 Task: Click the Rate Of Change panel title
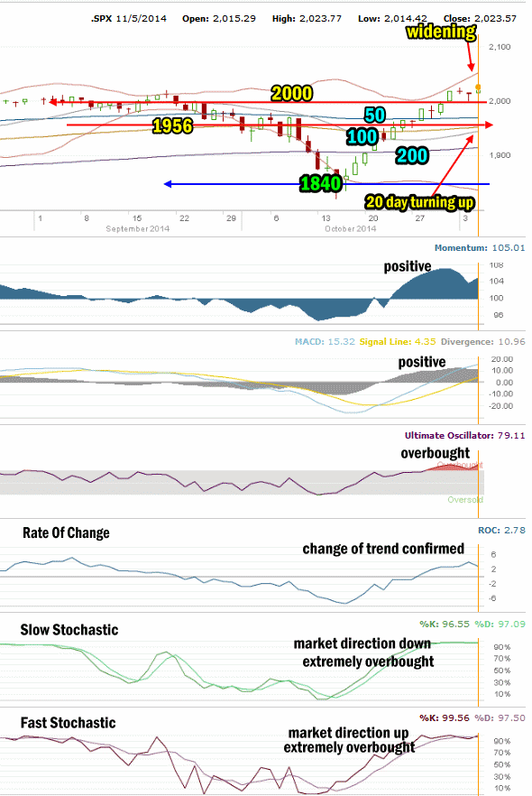(66, 533)
